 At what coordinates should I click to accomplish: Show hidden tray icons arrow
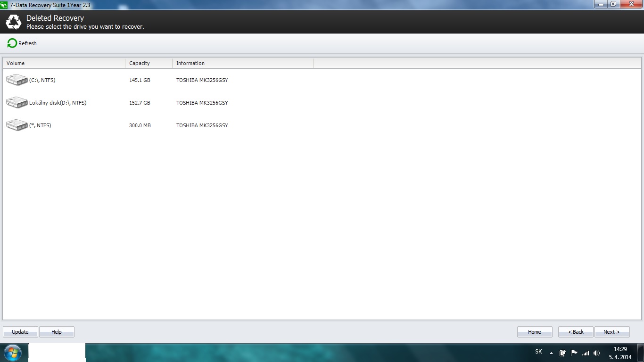pyautogui.click(x=551, y=353)
